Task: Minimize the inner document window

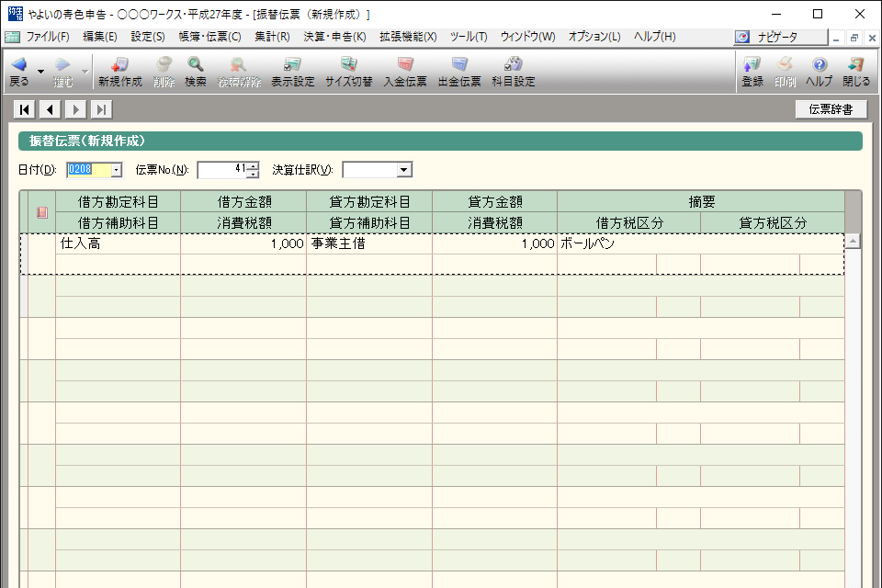Action: [836, 38]
